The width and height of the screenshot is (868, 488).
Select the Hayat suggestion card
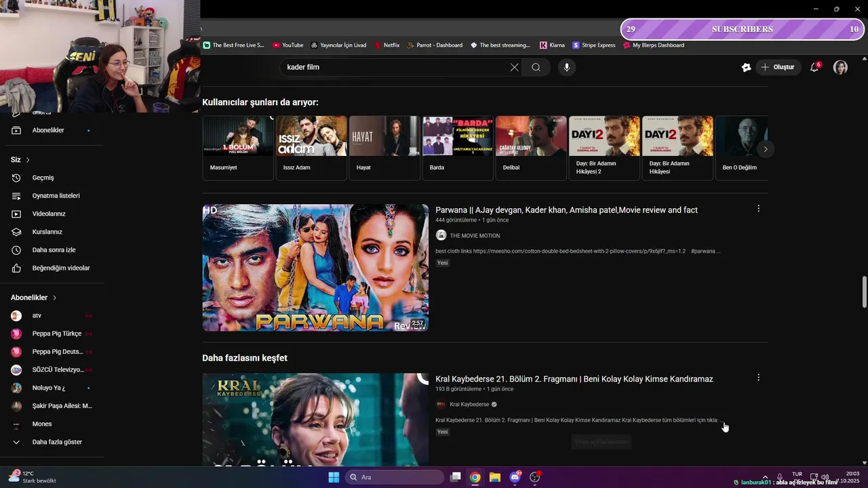click(x=384, y=148)
